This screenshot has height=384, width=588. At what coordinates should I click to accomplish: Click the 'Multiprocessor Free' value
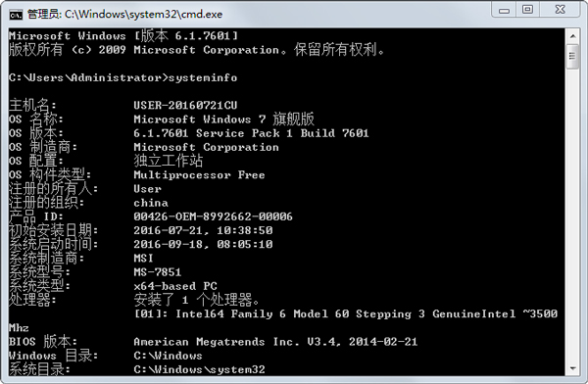tap(199, 174)
